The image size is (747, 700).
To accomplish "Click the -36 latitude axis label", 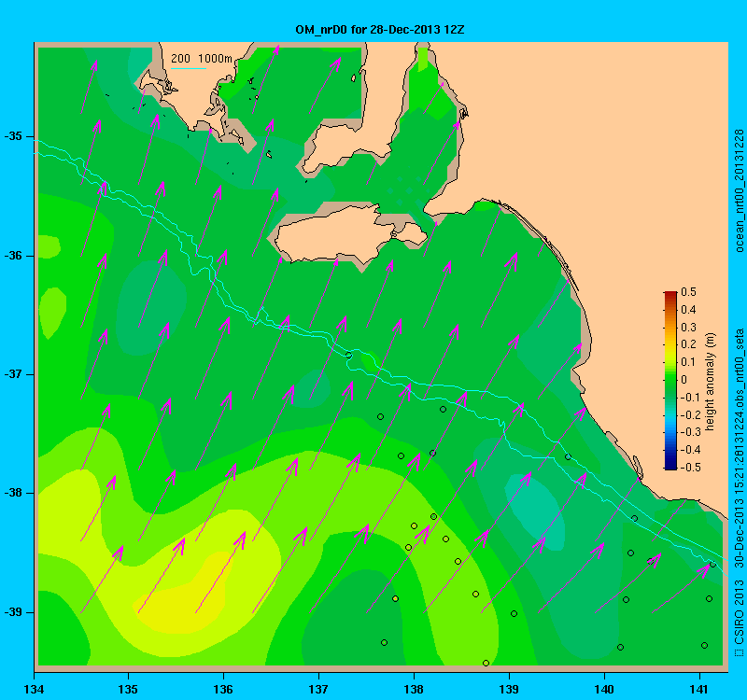I will [13, 256].
